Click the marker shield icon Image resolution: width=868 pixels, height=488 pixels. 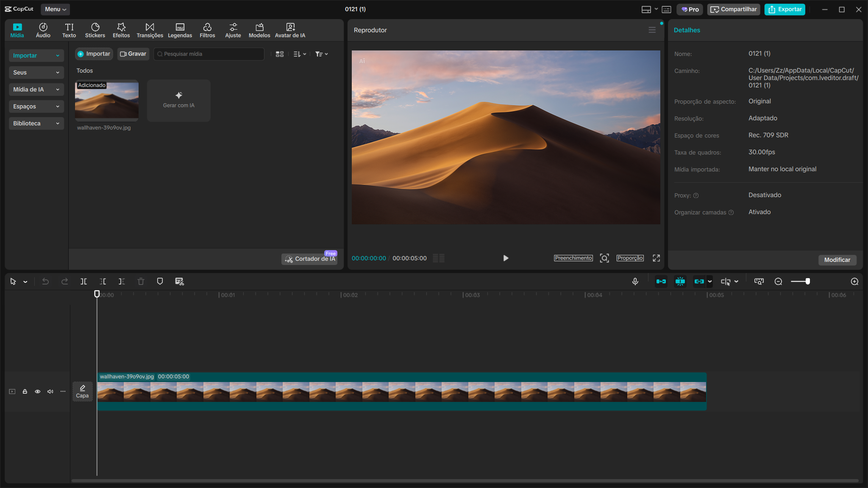point(160,282)
